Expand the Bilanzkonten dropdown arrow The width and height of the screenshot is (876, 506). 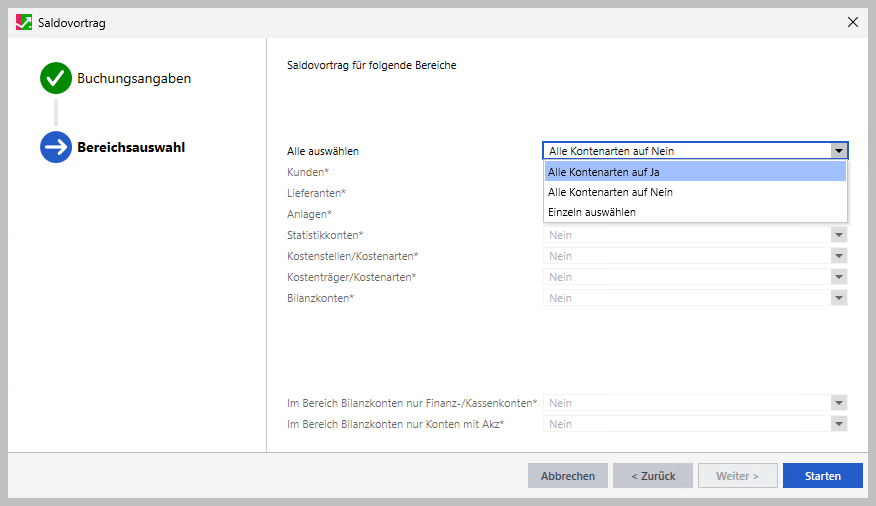point(839,298)
